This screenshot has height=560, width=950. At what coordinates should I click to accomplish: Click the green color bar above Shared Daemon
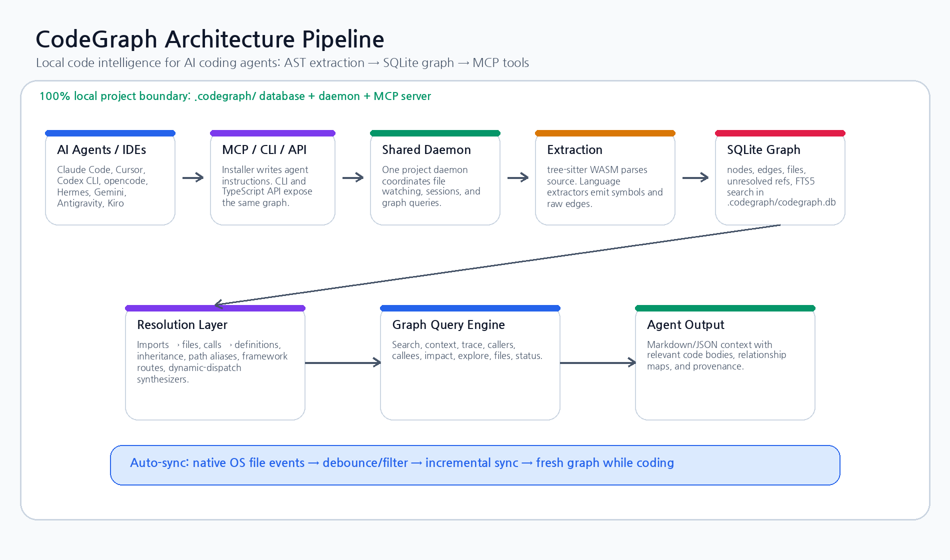click(435, 133)
